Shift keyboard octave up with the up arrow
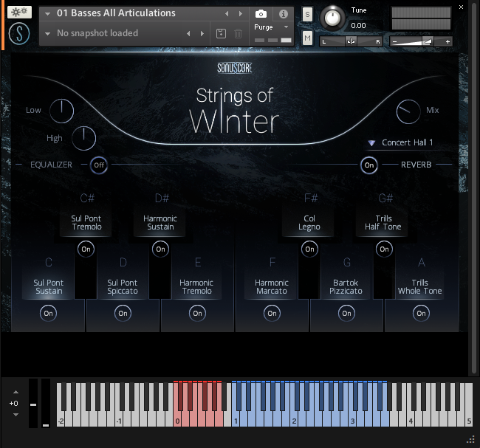Screen dimensions: 480x448 (x=16, y=392)
